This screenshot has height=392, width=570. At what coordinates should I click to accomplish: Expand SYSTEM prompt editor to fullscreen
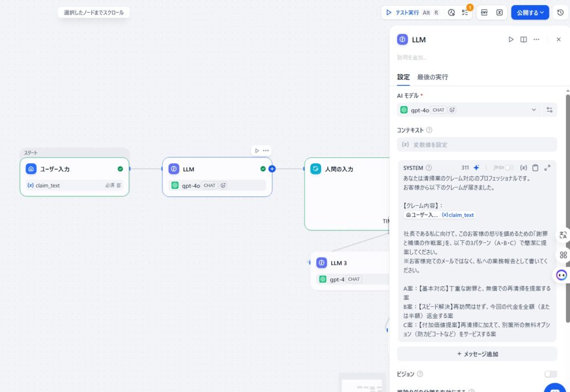[x=547, y=167]
